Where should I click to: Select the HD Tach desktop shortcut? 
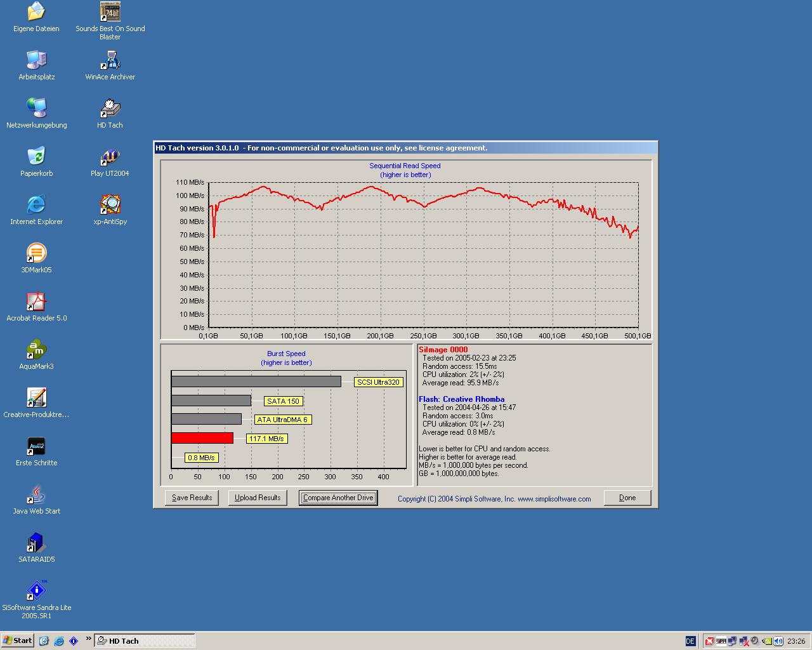tap(110, 114)
